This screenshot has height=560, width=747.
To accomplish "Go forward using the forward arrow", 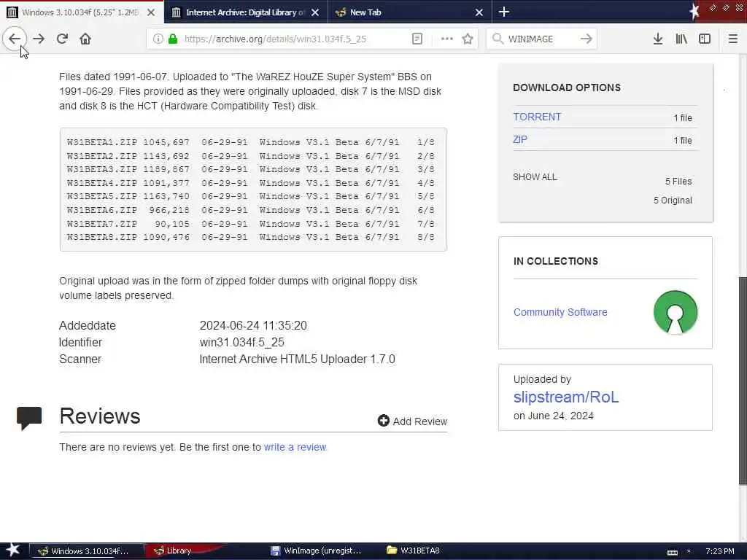I will 39,39.
